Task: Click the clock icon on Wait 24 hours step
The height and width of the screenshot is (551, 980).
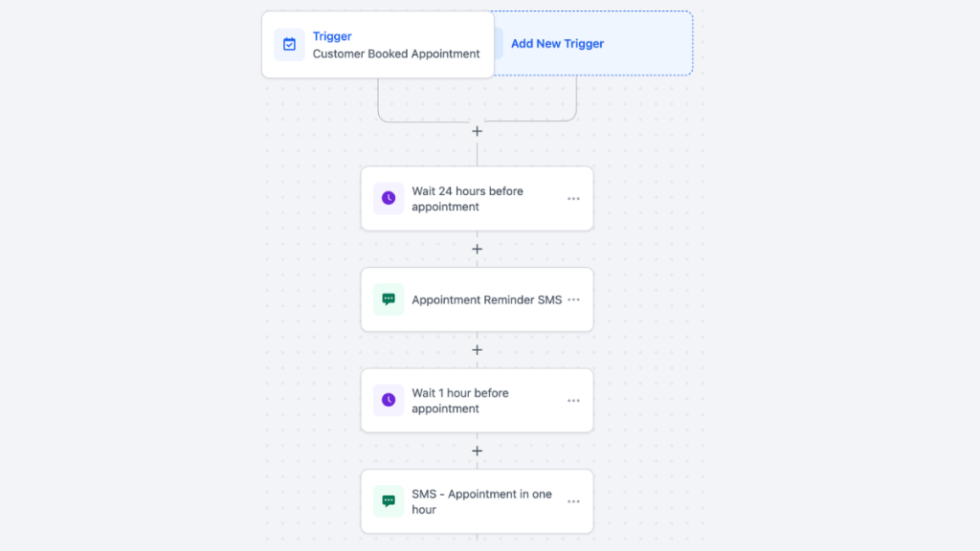Action: [x=389, y=198]
